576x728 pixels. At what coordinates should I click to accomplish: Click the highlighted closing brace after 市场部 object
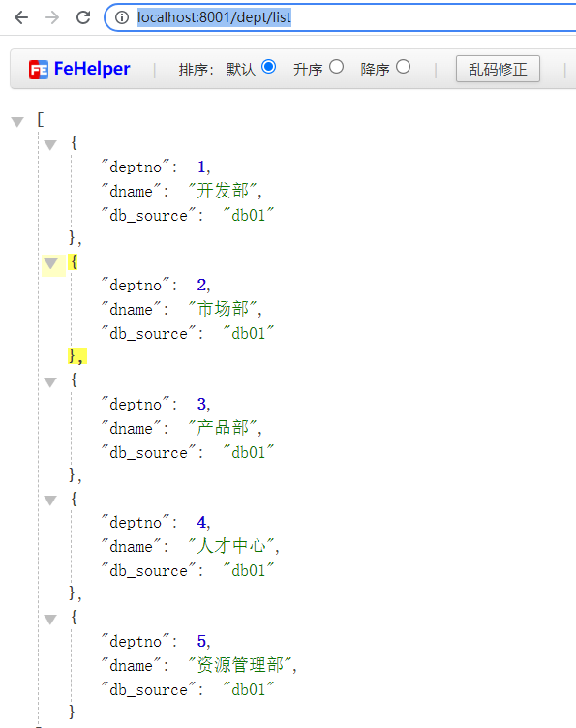click(x=77, y=356)
